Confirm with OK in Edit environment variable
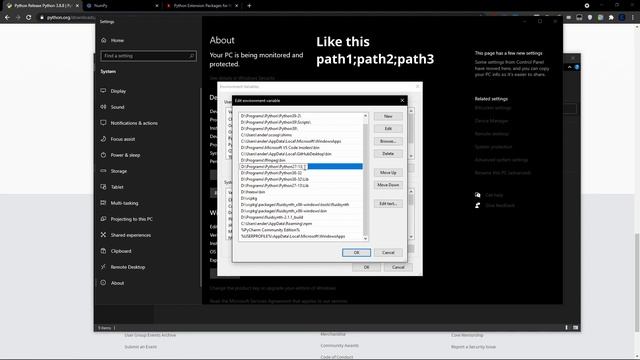Viewport: 640px width, 360px height. tap(356, 253)
